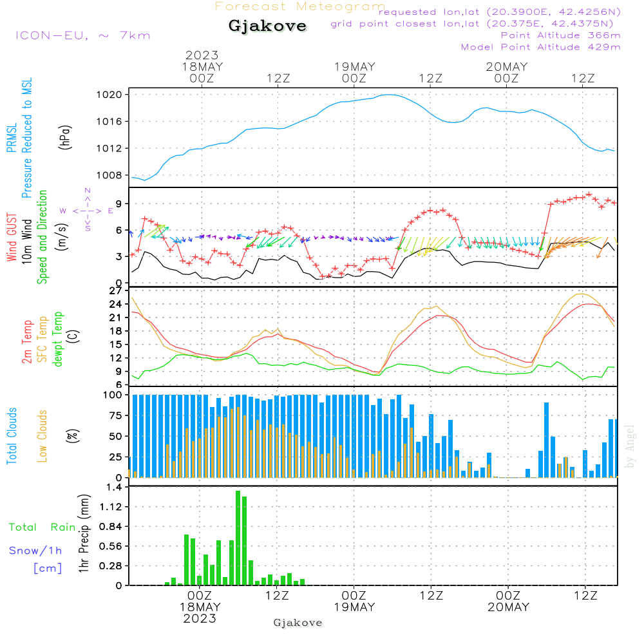Select the '(%)' cloud unit label
This screenshot has height=644, width=644.
72,436
